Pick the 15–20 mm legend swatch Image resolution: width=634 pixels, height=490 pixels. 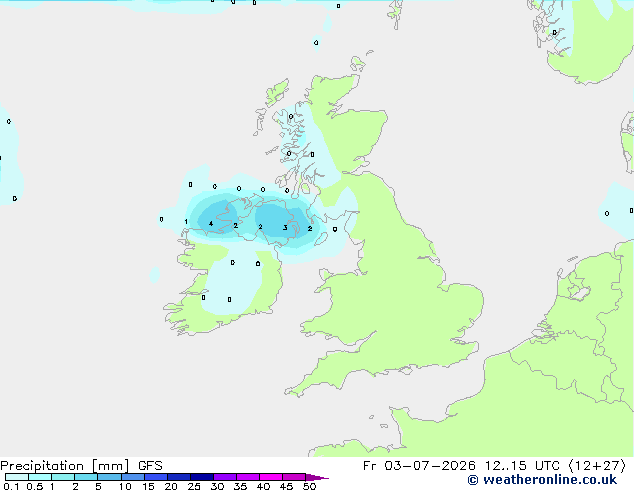click(x=155, y=477)
